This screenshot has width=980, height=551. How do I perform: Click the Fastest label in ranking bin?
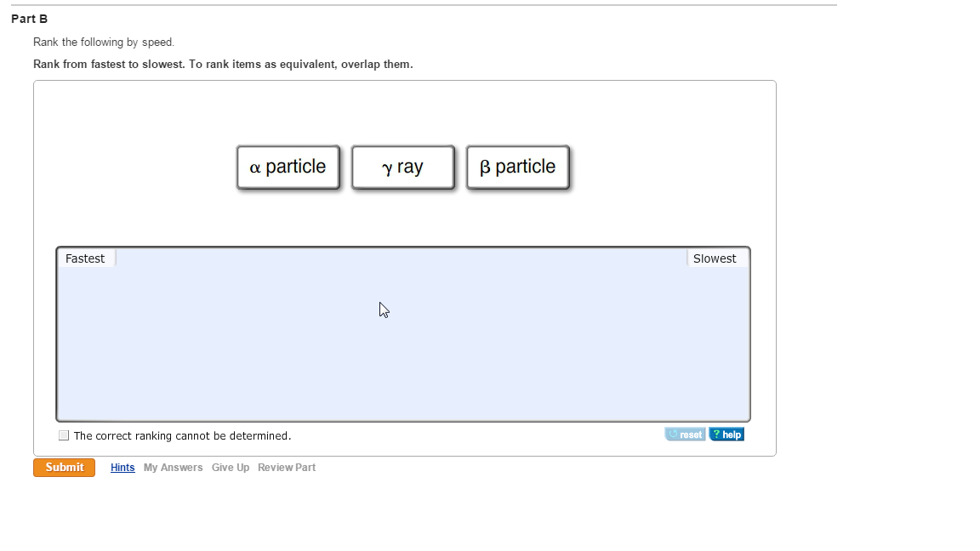(85, 258)
